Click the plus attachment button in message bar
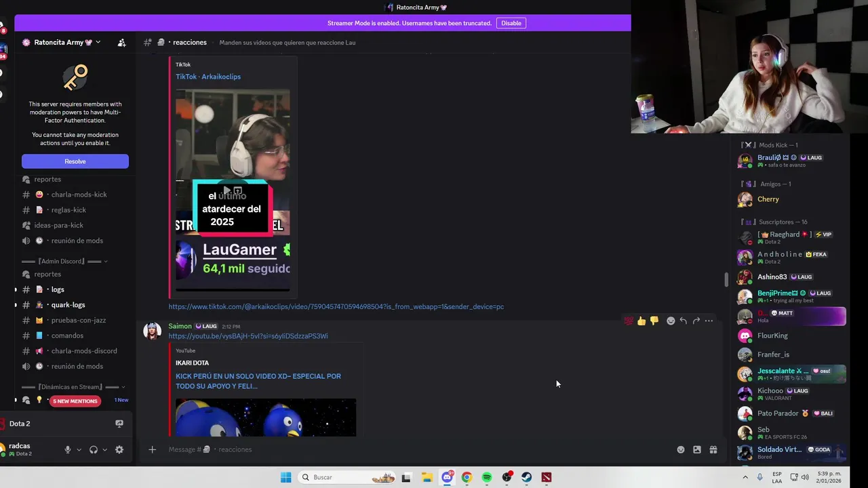This screenshot has width=868, height=488. click(x=152, y=449)
